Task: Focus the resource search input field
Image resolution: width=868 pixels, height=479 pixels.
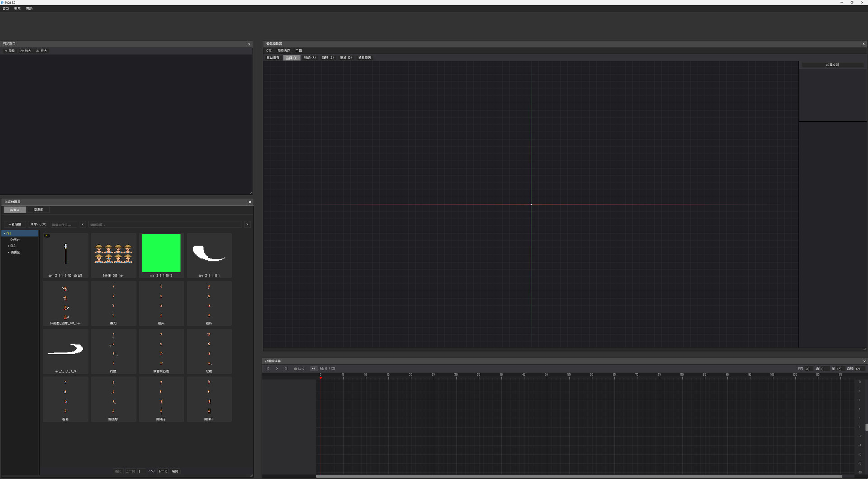Action: (x=165, y=225)
